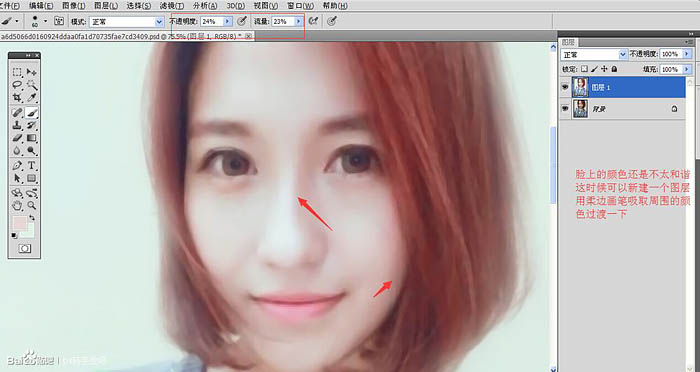The height and width of the screenshot is (372, 700).
Task: Select the Clone Stamp tool
Action: coord(17,125)
